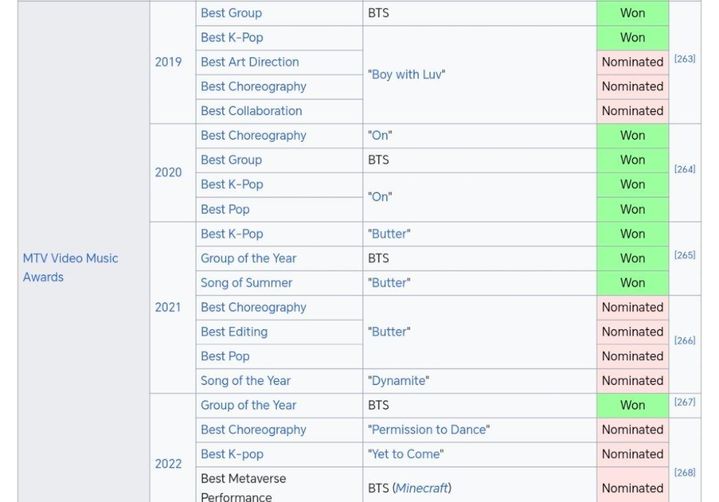
Task: Open the Best Collaboration link
Action: point(251,111)
